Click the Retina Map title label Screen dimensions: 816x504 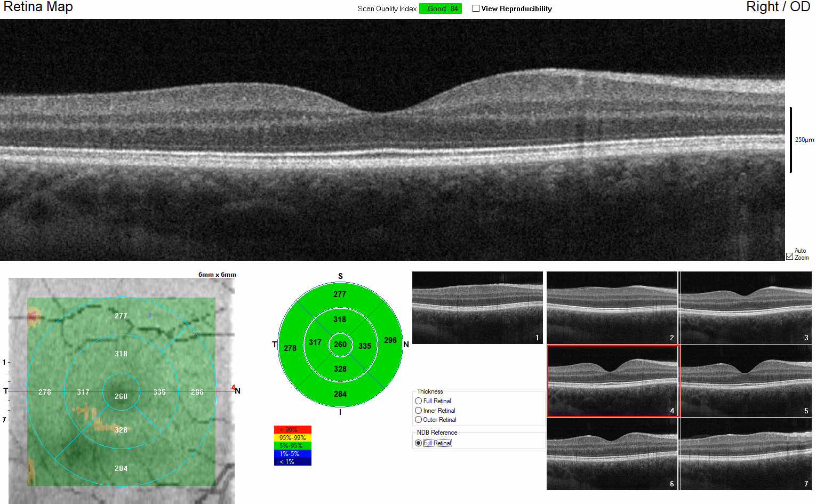(x=37, y=7)
